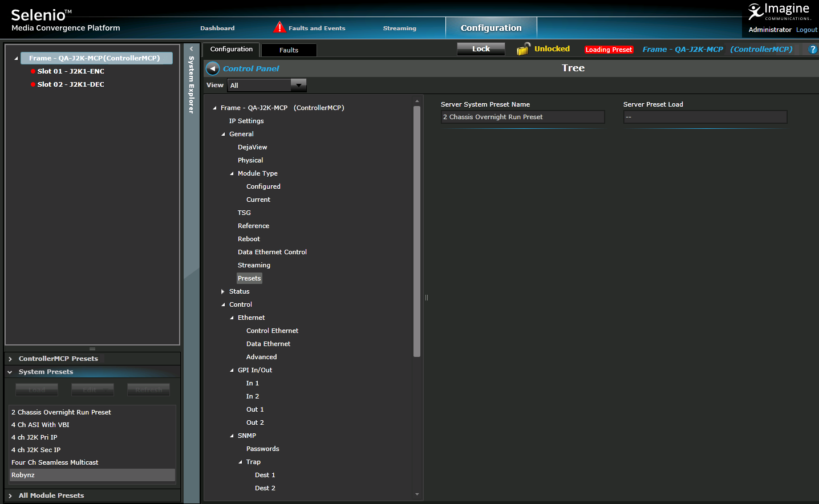Select the Presets tree item
The height and width of the screenshot is (504, 819).
[249, 278]
